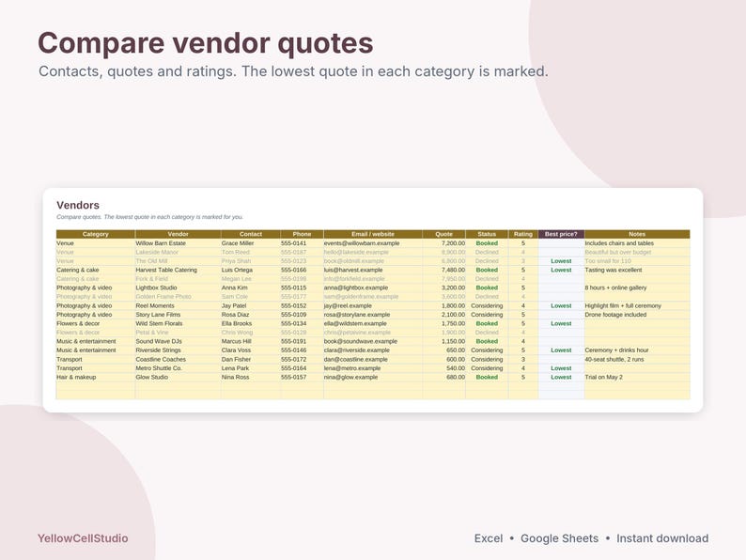
Task: Select the Email / website column header
Action: point(373,234)
